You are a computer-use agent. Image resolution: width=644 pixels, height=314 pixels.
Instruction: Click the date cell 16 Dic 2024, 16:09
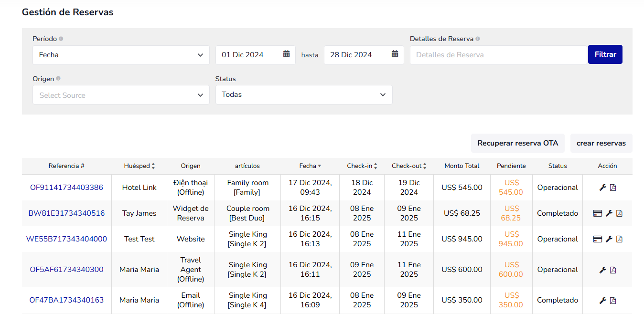click(x=310, y=300)
